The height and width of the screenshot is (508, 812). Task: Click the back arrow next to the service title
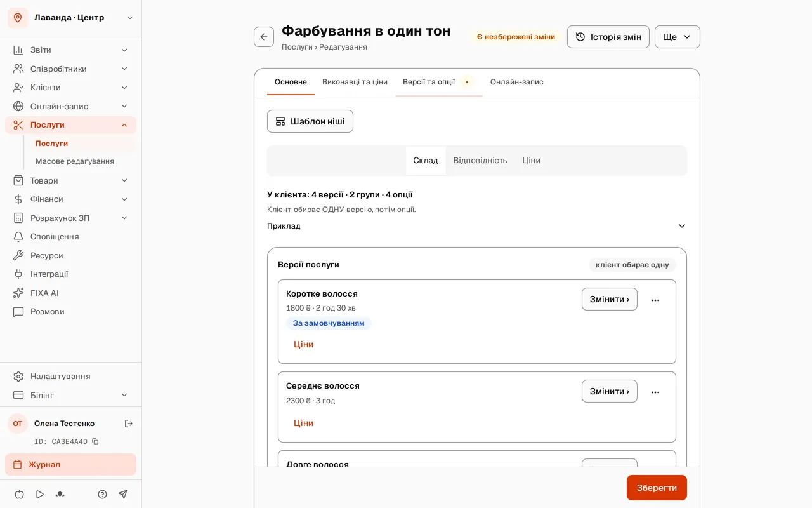[264, 37]
